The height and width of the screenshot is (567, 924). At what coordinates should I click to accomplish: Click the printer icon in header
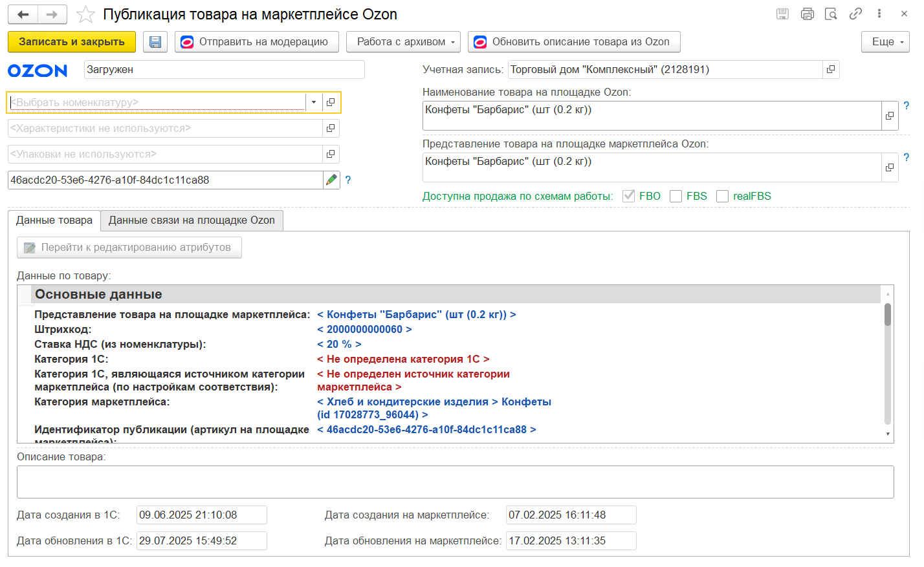pos(807,14)
